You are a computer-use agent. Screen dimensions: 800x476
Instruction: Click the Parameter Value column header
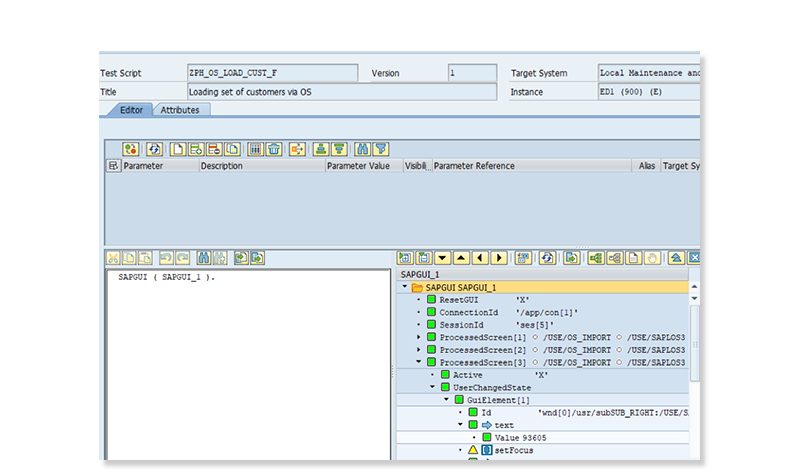click(358, 166)
